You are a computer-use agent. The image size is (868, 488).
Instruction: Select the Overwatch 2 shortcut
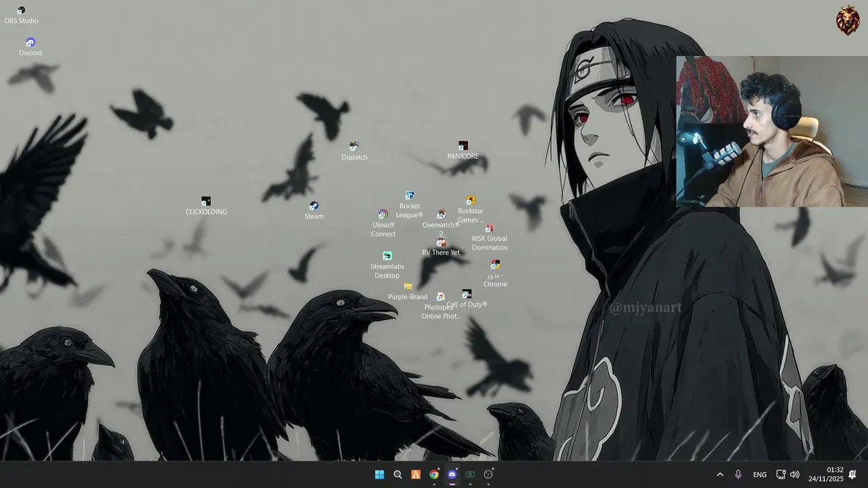coord(441,224)
